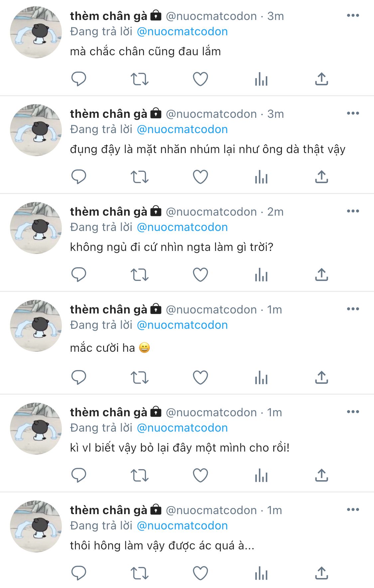Viewport: 374px width, 588px height.
Task: Open profile avatar on "đụng đậy là mặt nhăn" tweet
Action: [36, 130]
